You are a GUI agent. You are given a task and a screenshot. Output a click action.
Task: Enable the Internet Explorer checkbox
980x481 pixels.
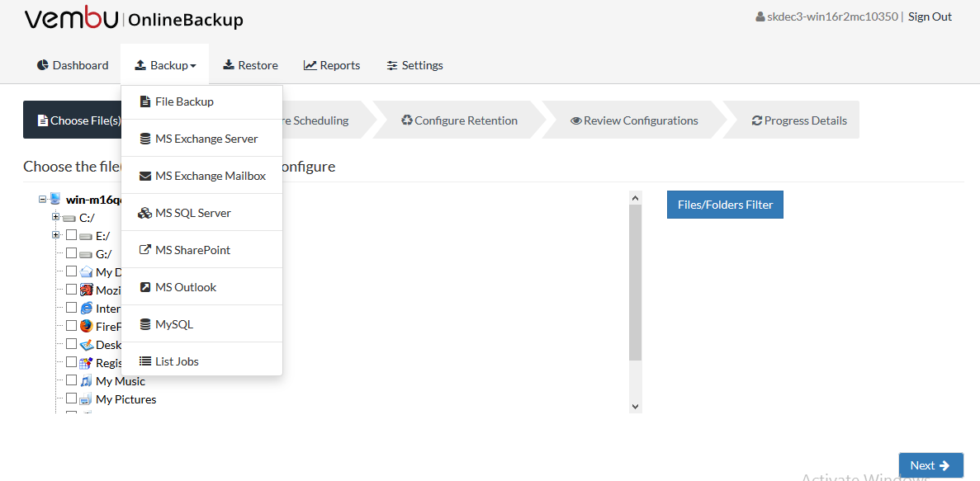pyautogui.click(x=71, y=308)
